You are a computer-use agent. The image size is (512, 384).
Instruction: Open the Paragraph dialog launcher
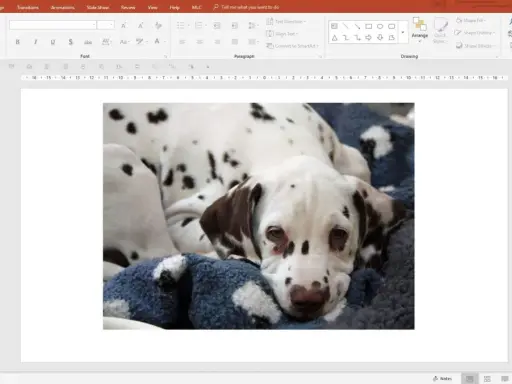pyautogui.click(x=320, y=57)
